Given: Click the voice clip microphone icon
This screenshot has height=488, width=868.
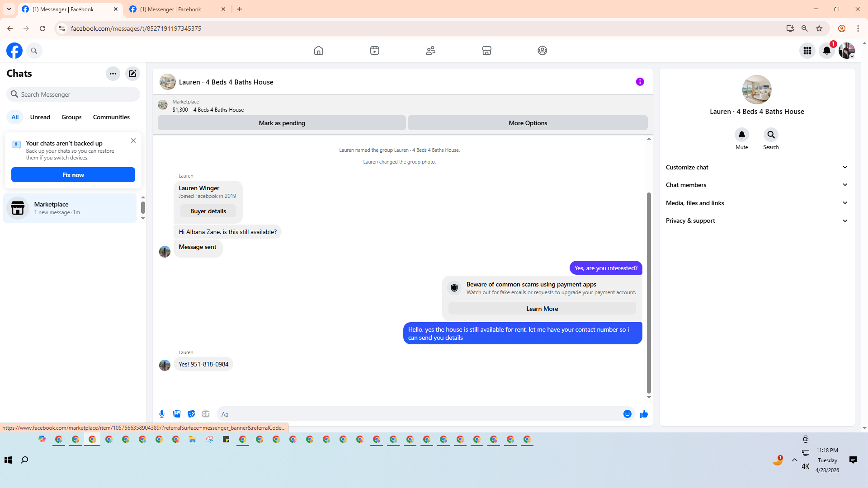Looking at the screenshot, I should point(162,414).
